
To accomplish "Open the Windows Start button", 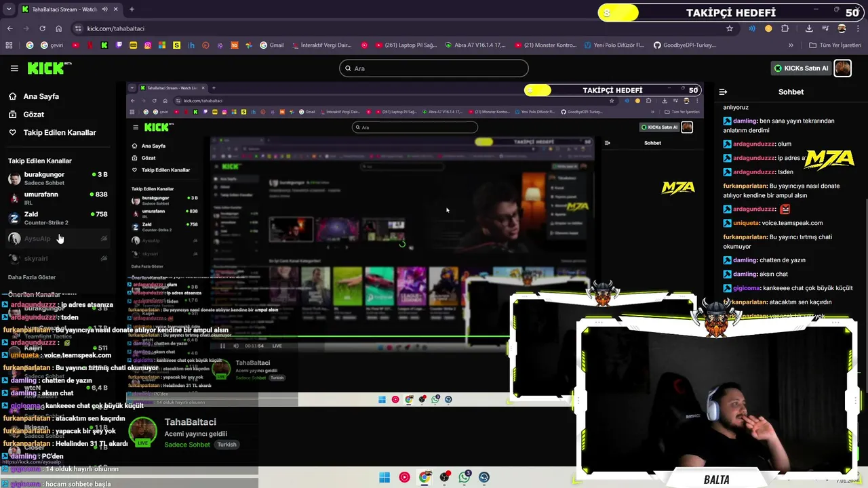I will [x=384, y=477].
